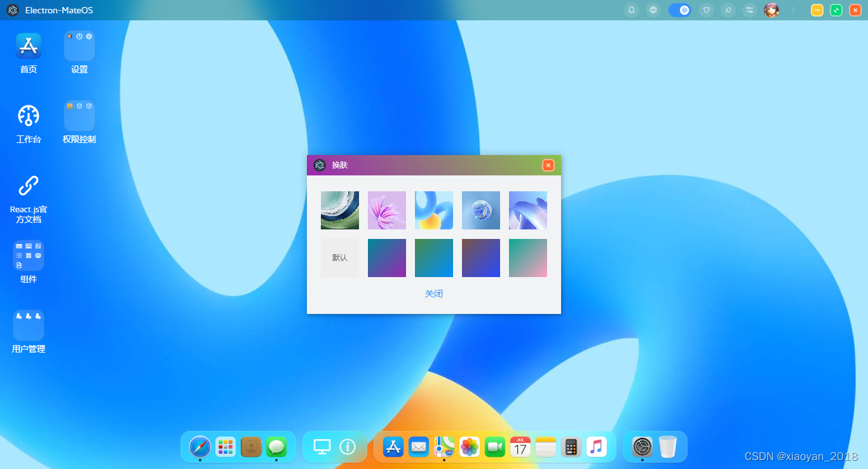Click the 换肤 dialog title text
Viewport: 868px width, 469px height.
(340, 165)
